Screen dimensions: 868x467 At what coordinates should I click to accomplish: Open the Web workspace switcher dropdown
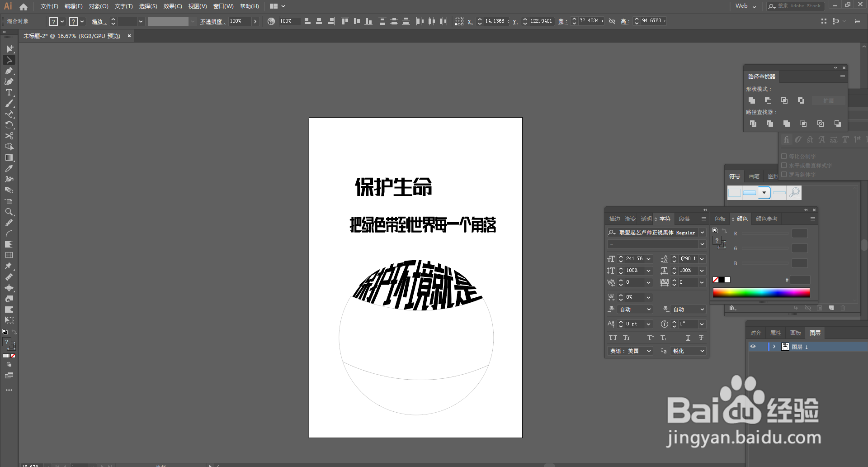pos(746,6)
